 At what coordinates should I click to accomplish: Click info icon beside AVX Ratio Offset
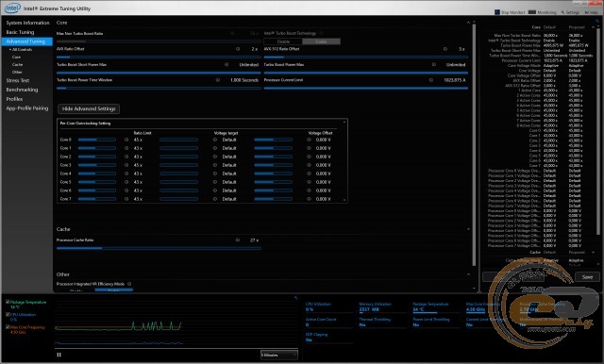[238, 49]
